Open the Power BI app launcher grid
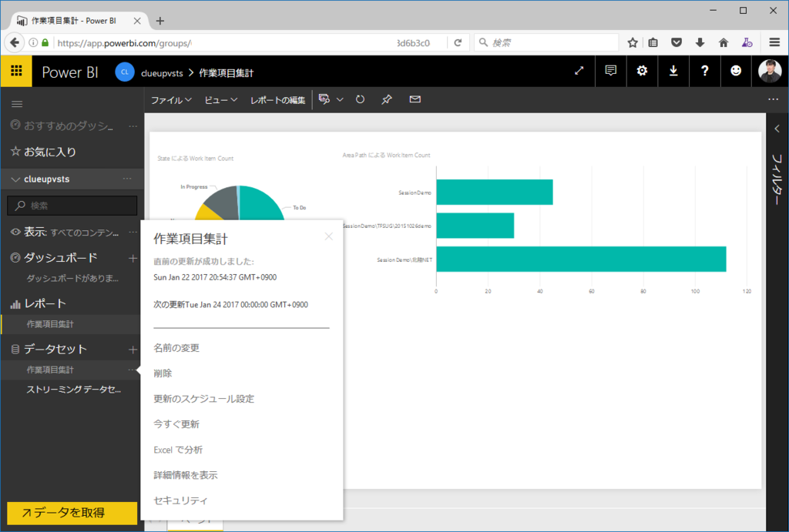Image resolution: width=789 pixels, height=532 pixels. (x=16, y=71)
